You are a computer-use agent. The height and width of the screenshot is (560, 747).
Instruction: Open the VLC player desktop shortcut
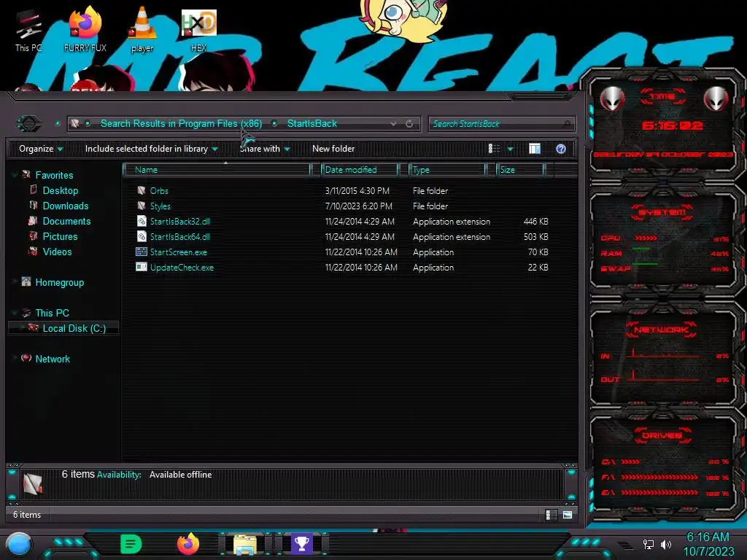pyautogui.click(x=142, y=29)
